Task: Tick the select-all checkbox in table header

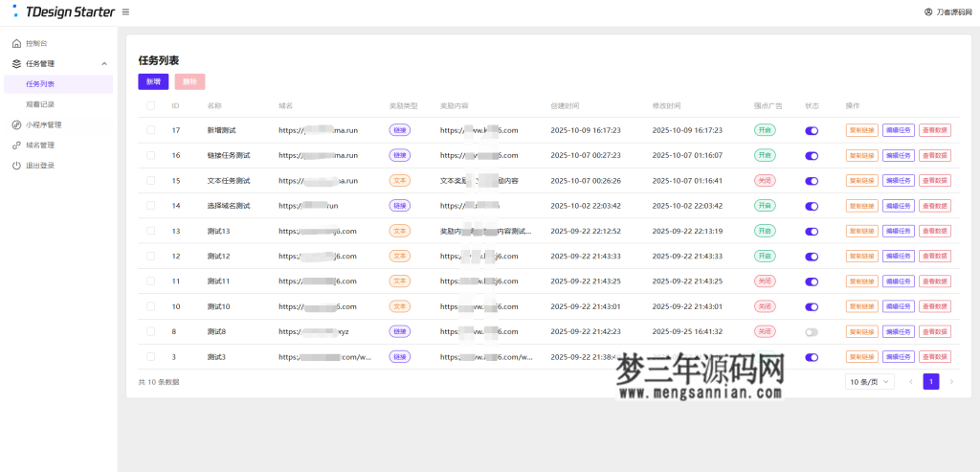Action: (x=150, y=105)
